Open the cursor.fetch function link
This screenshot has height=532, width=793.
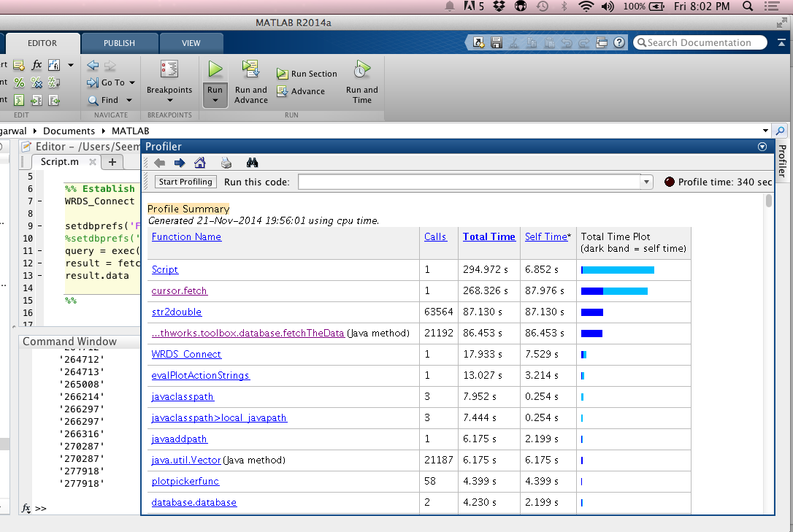click(x=180, y=290)
